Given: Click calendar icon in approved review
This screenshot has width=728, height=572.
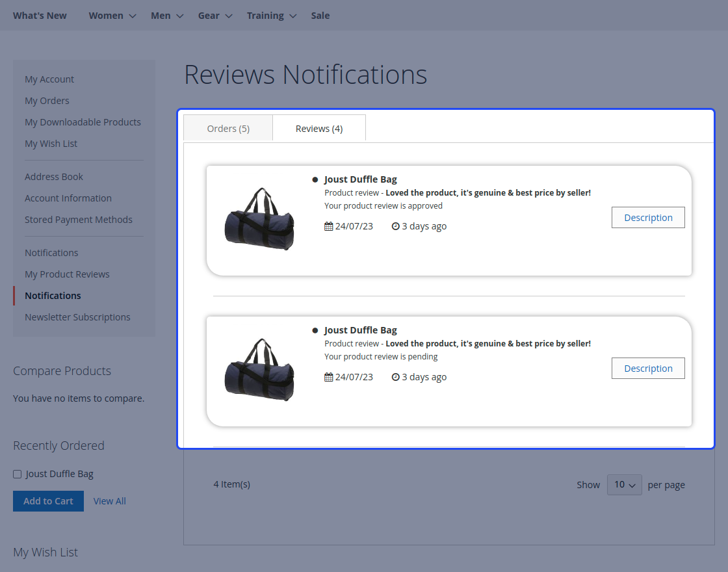Looking at the screenshot, I should click(329, 226).
